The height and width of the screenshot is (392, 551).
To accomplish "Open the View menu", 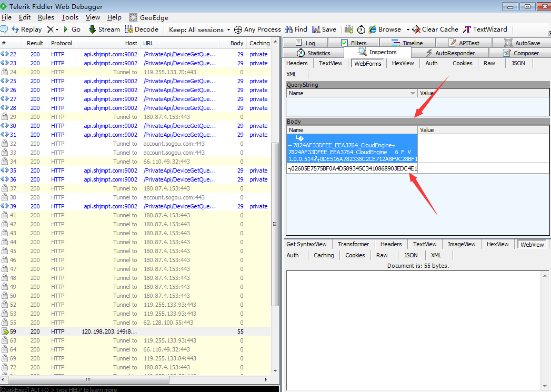I will [93, 17].
